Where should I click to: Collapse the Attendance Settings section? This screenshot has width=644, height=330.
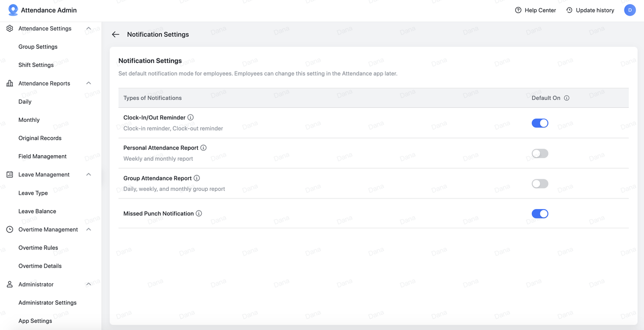[x=89, y=29]
